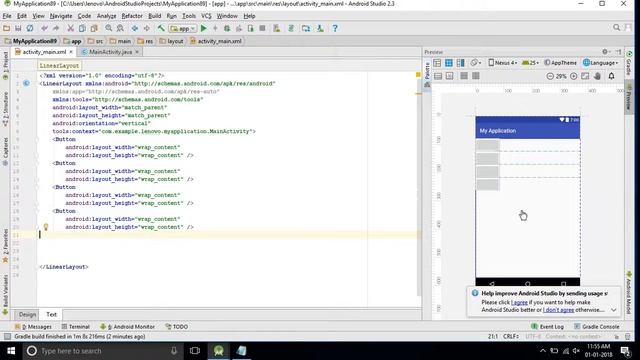Click the Debug app bug icon
Screen dimensions: 640x360
point(227,28)
